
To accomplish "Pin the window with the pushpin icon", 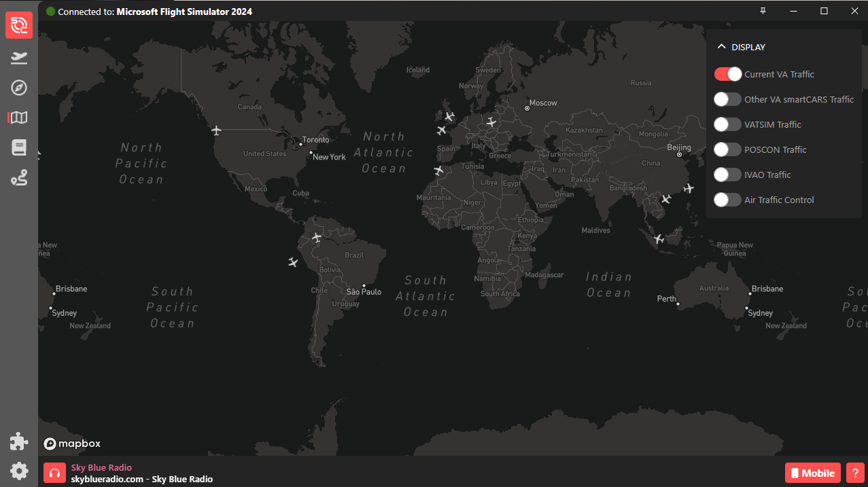I will [x=763, y=11].
